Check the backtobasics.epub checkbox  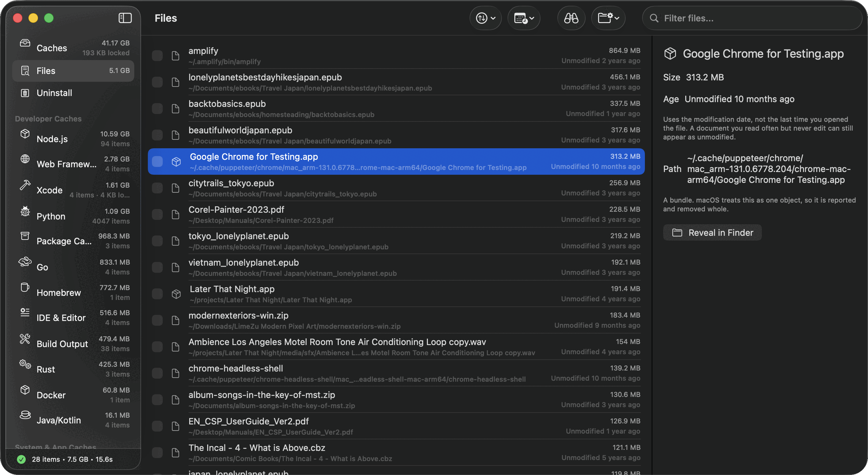click(x=157, y=109)
